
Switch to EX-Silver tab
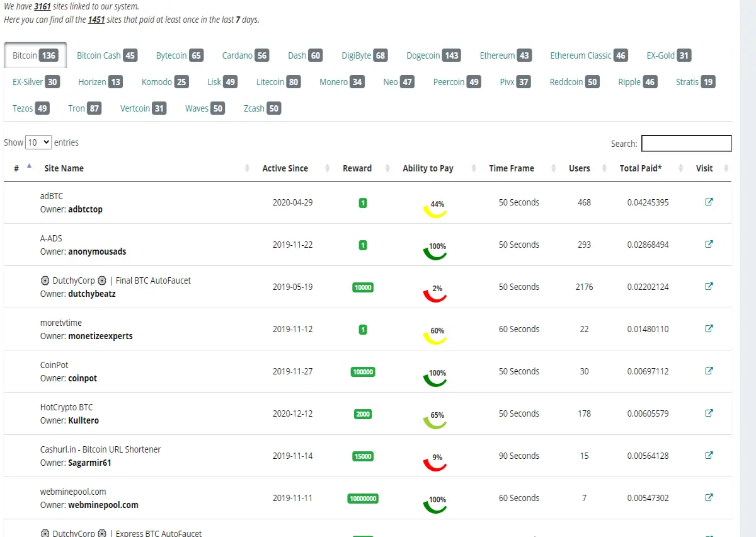36,82
